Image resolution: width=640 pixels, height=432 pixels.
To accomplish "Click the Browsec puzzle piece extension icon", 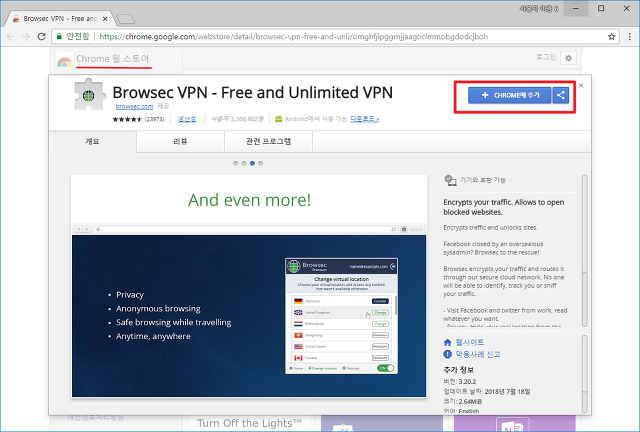I will pos(89,95).
